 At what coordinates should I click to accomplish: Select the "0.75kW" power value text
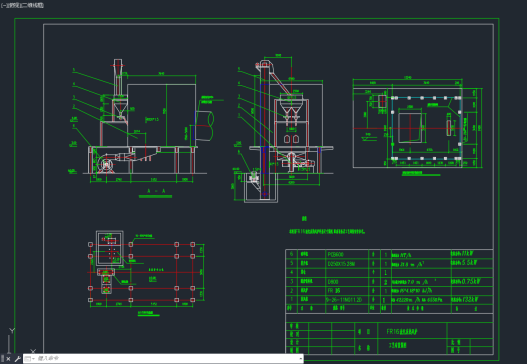(x=470, y=281)
